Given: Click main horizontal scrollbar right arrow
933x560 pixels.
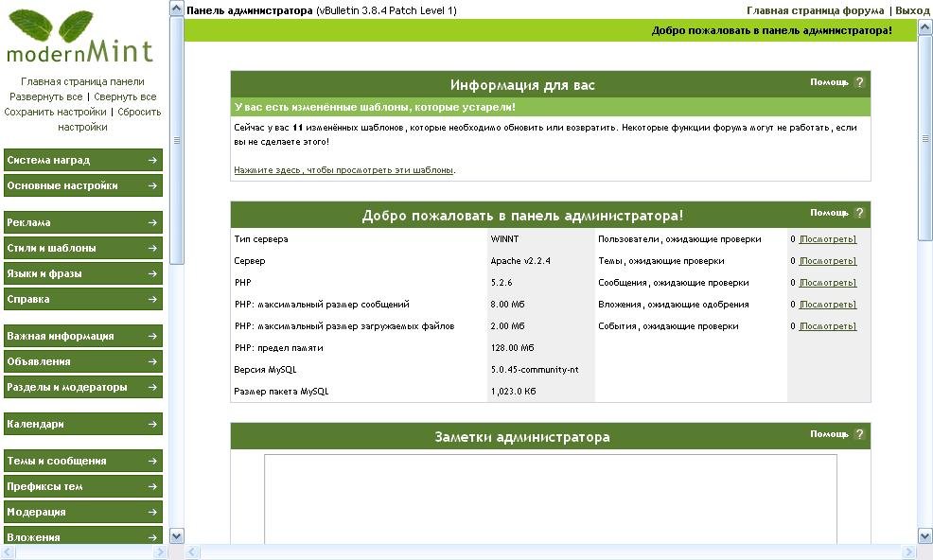Looking at the screenshot, I should (908, 552).
